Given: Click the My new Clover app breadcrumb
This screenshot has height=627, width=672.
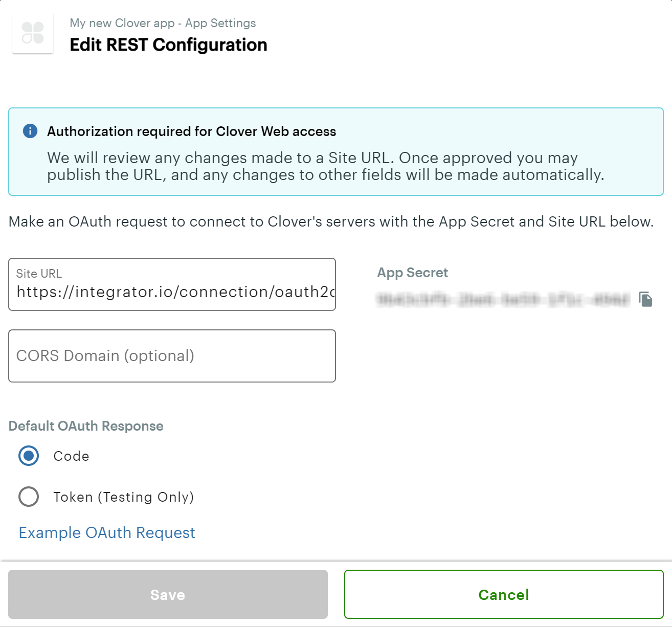Looking at the screenshot, I should [x=122, y=23].
